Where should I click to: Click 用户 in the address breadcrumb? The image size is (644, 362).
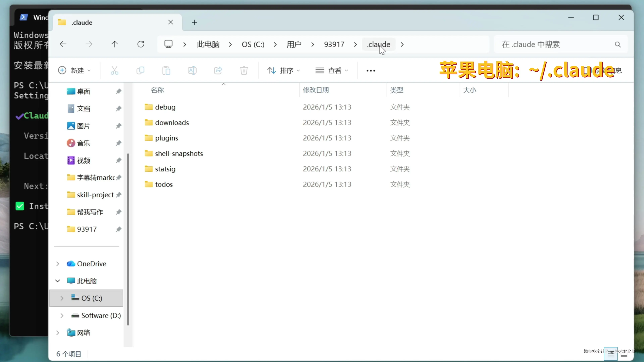tap(294, 44)
